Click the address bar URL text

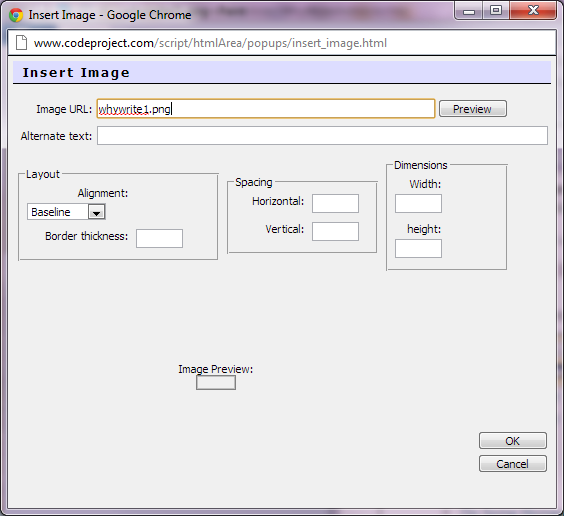210,43
